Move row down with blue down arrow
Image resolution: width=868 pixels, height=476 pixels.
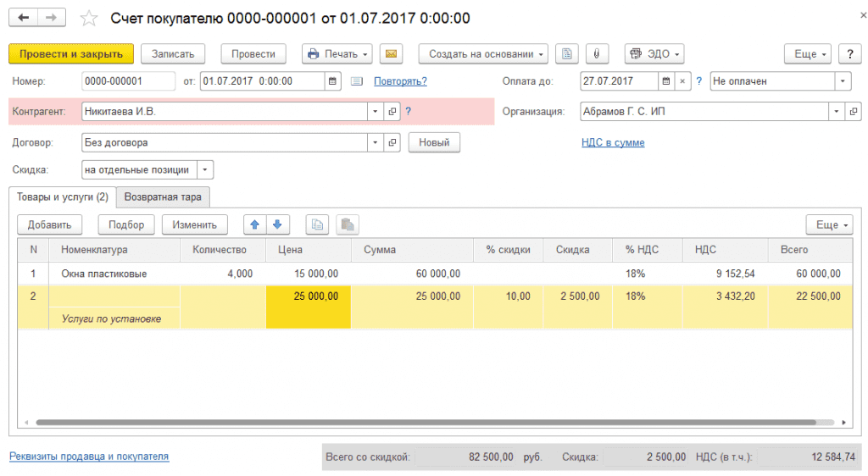point(277,224)
